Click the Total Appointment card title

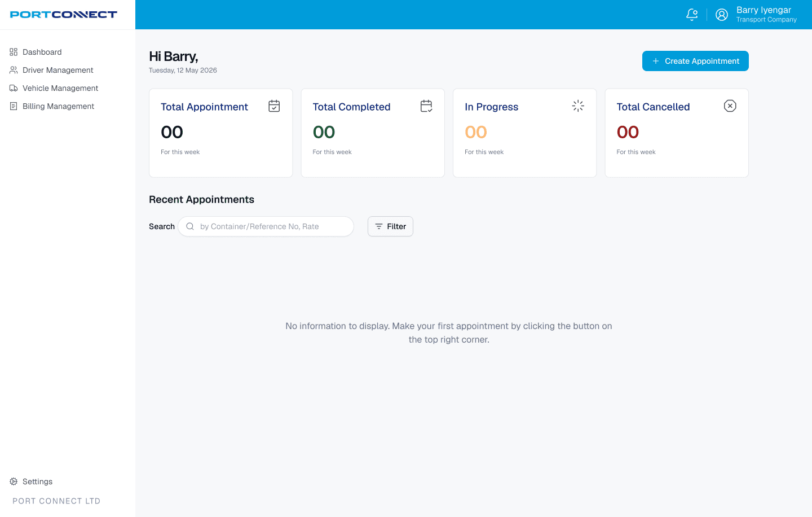pyautogui.click(x=204, y=107)
